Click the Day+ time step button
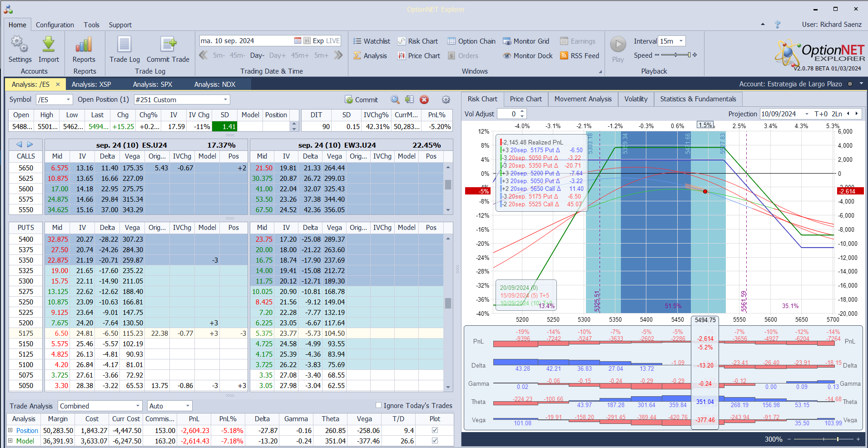 278,55
